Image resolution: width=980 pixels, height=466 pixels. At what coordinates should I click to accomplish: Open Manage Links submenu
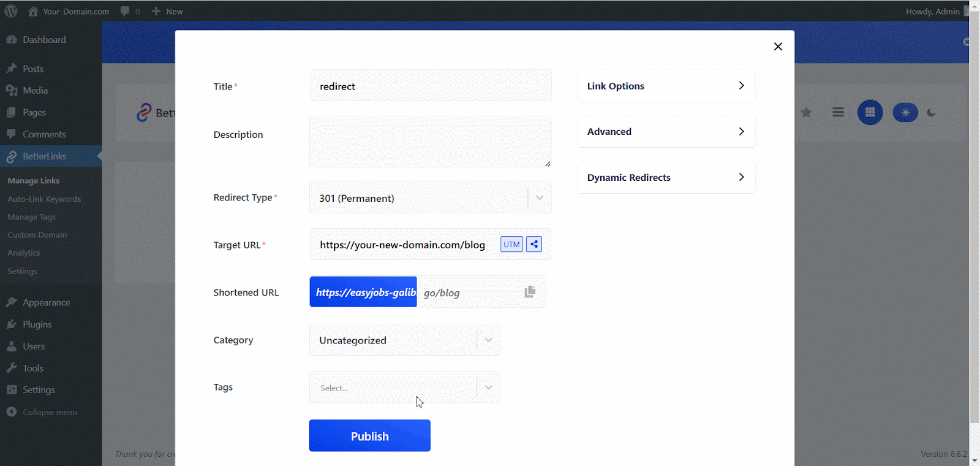click(x=34, y=181)
